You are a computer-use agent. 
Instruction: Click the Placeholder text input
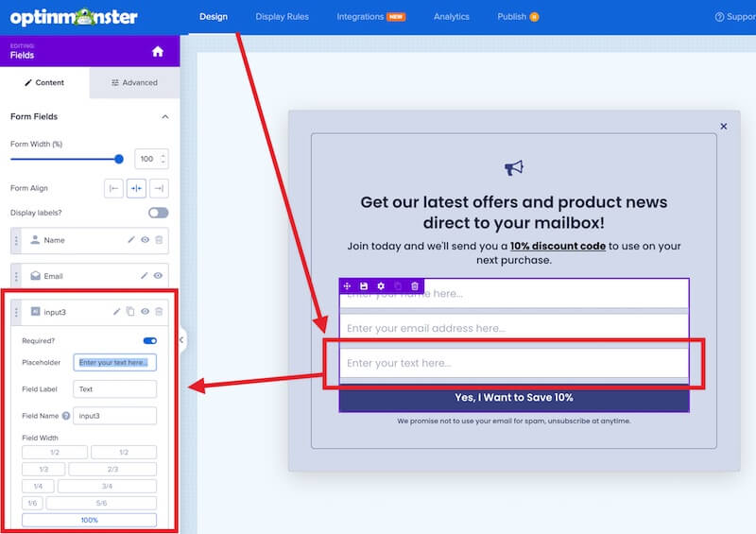[114, 362]
